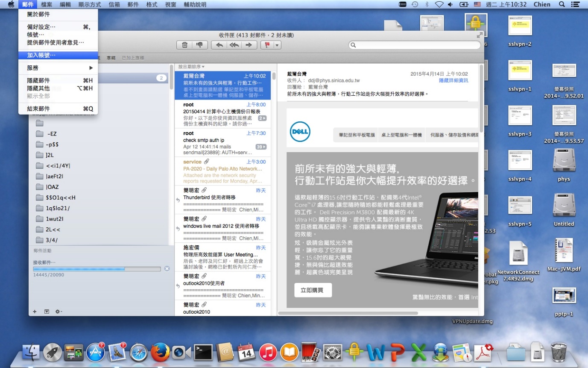Click the 隱藏詳細資訊 link
The height and width of the screenshot is (368, 588).
(x=453, y=80)
